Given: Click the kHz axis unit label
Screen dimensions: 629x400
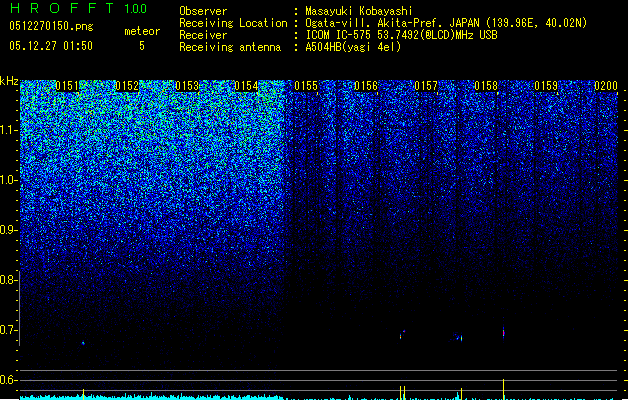Looking at the screenshot, I should (9, 81).
